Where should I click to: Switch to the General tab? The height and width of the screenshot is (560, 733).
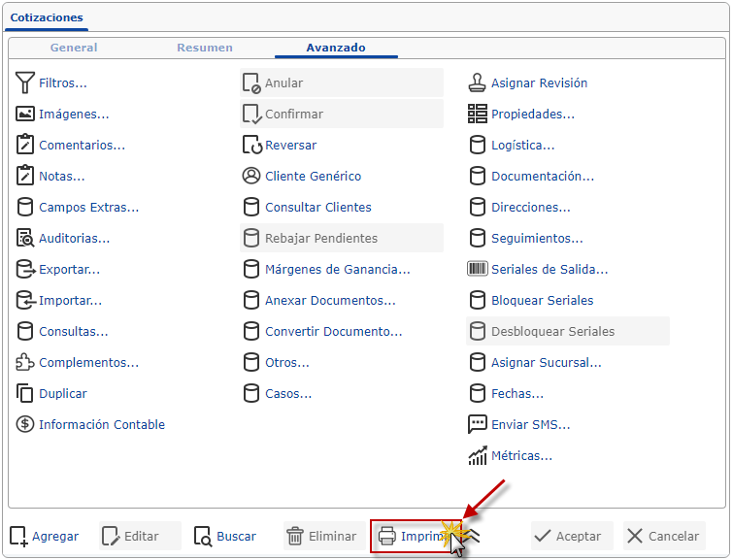coord(74,48)
